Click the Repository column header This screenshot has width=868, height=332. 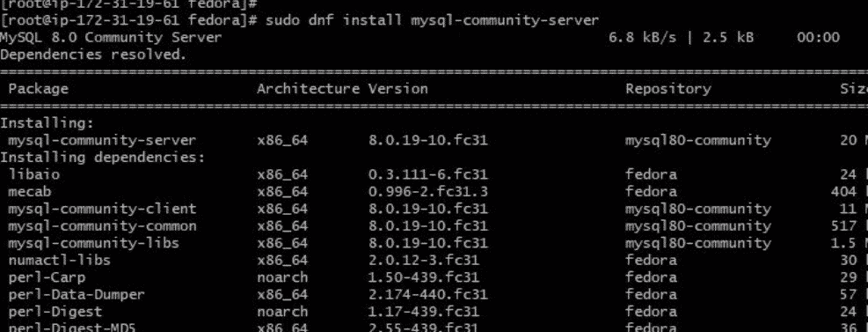pos(668,89)
